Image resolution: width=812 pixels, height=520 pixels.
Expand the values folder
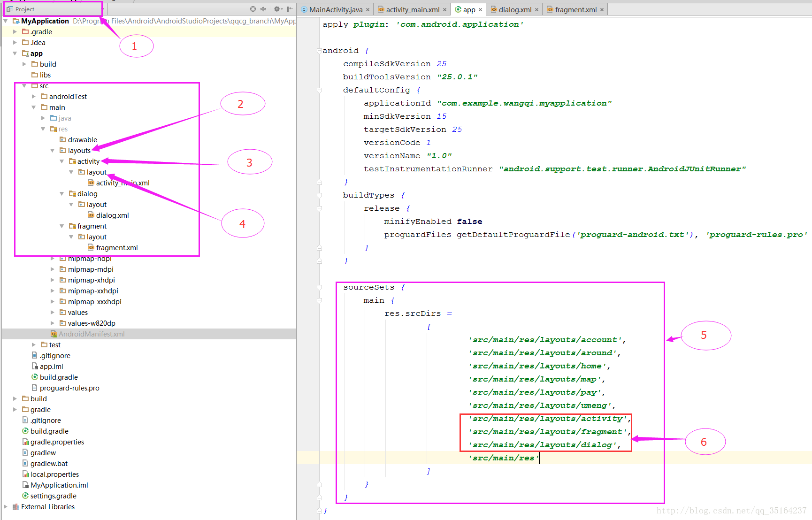tap(53, 312)
